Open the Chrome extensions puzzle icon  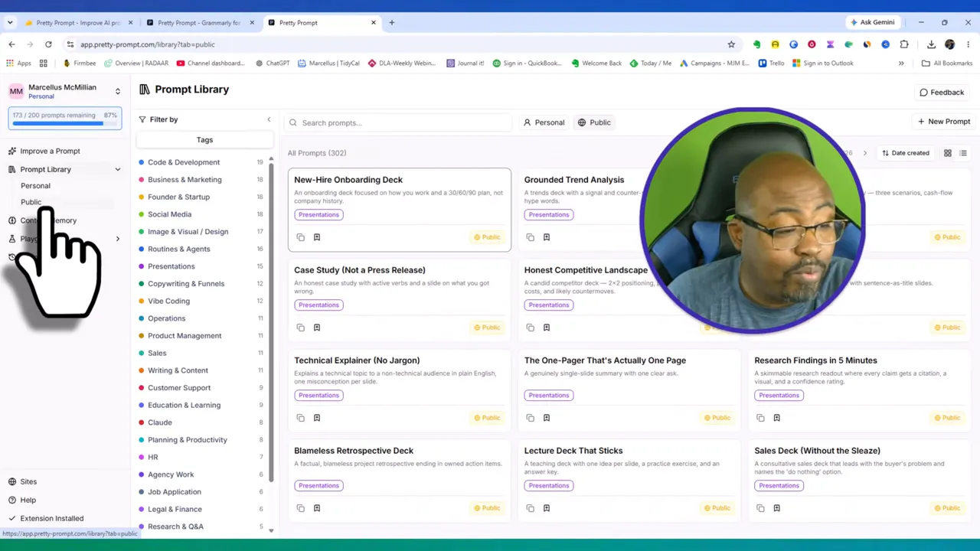(904, 44)
